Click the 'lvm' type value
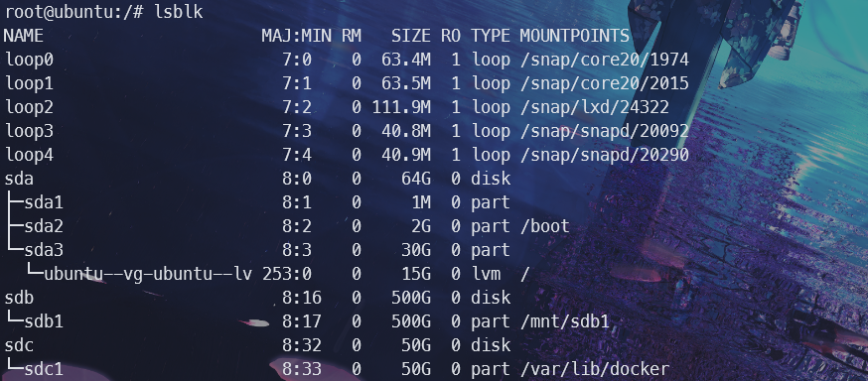 [486, 274]
